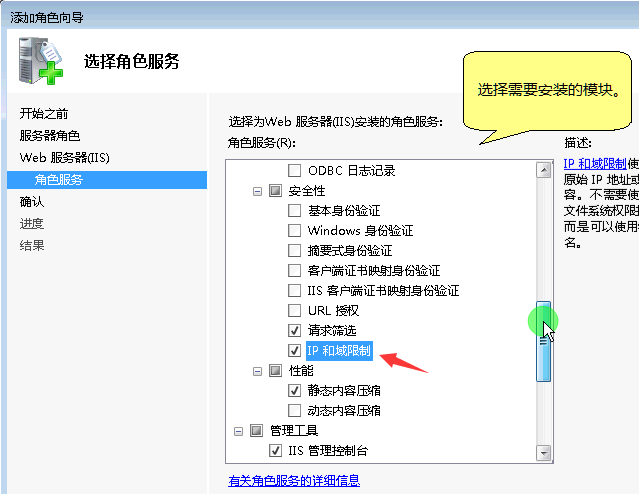639x494 pixels.
Task: Collapse the 管理工具 tree node
Action: 239,431
